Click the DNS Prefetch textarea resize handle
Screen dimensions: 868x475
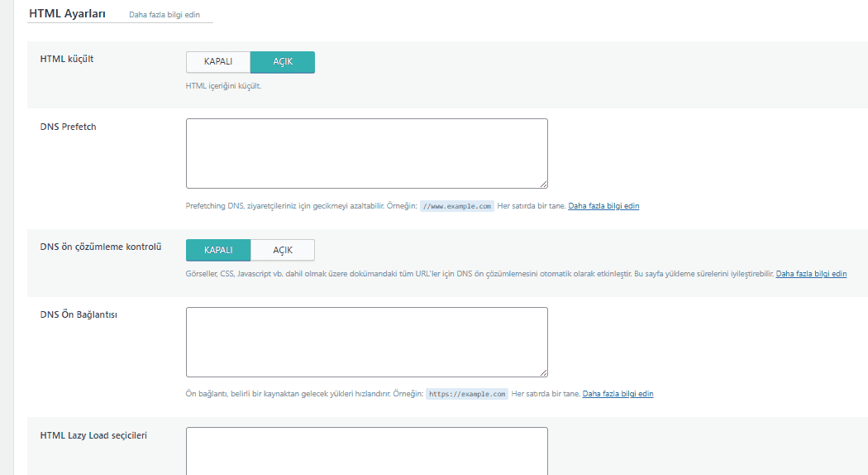click(543, 185)
